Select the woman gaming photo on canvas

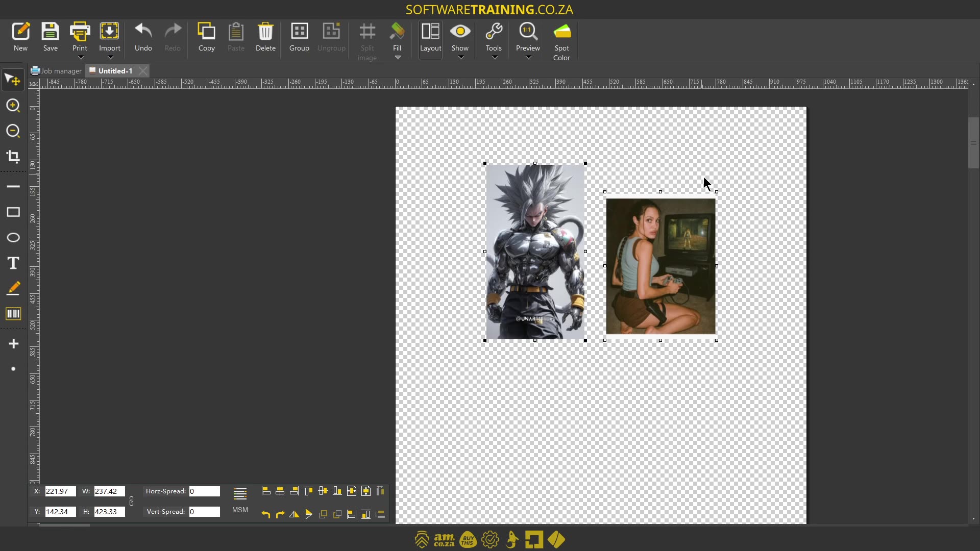coord(660,266)
